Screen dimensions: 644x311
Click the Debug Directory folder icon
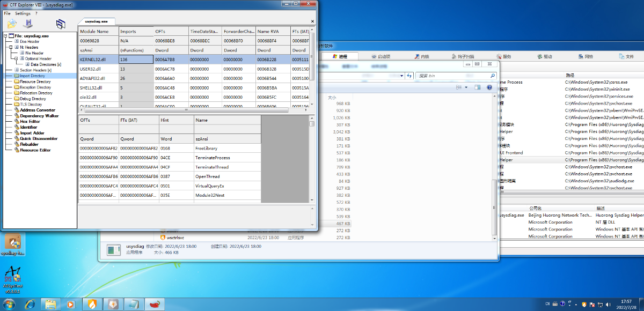(x=16, y=99)
